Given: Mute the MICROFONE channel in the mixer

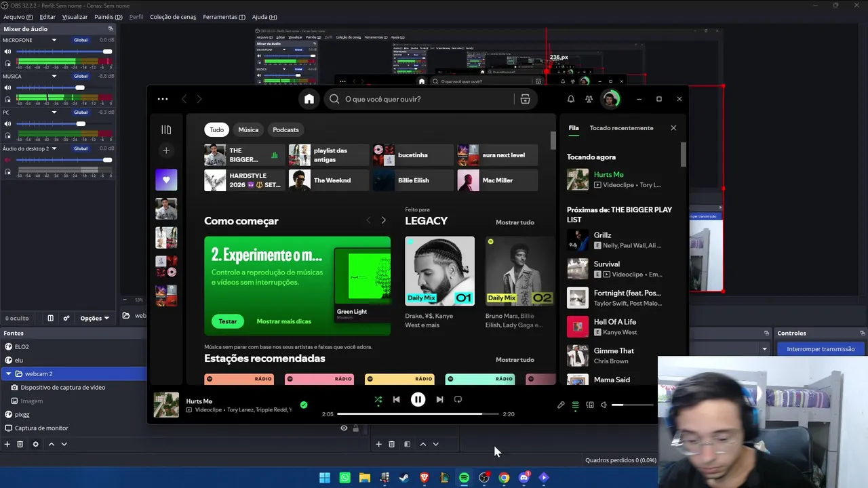Looking at the screenshot, I should [x=8, y=52].
